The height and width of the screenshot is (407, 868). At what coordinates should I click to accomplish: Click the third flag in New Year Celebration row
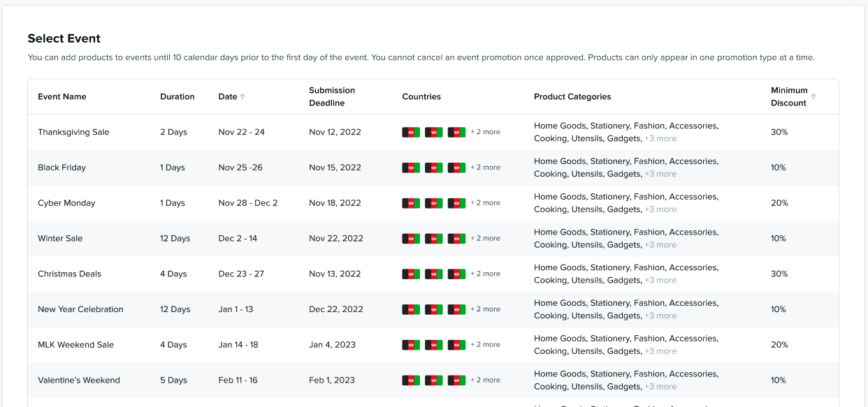tap(456, 309)
